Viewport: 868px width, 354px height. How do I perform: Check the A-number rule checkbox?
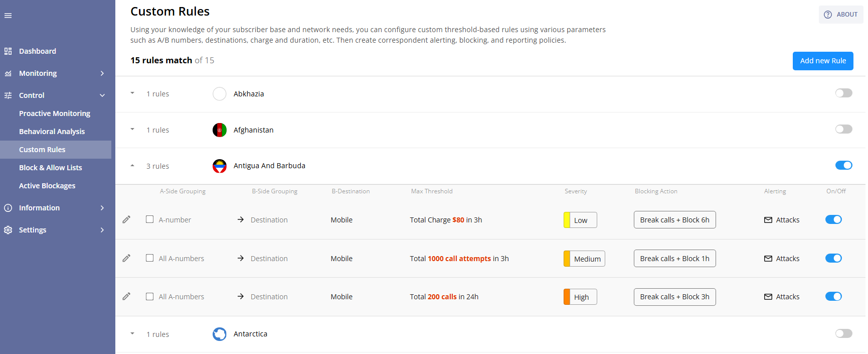(x=149, y=219)
